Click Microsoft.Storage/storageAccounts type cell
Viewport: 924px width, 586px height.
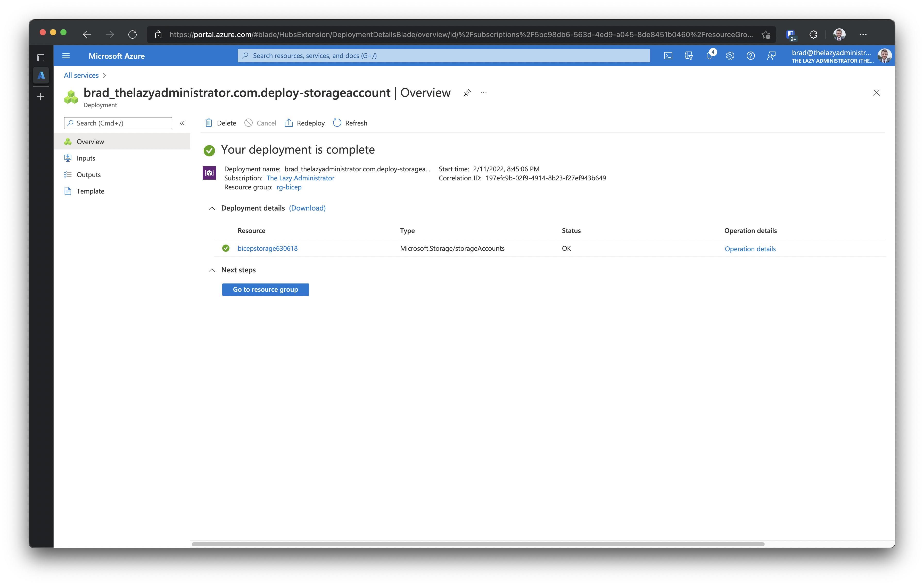(452, 248)
